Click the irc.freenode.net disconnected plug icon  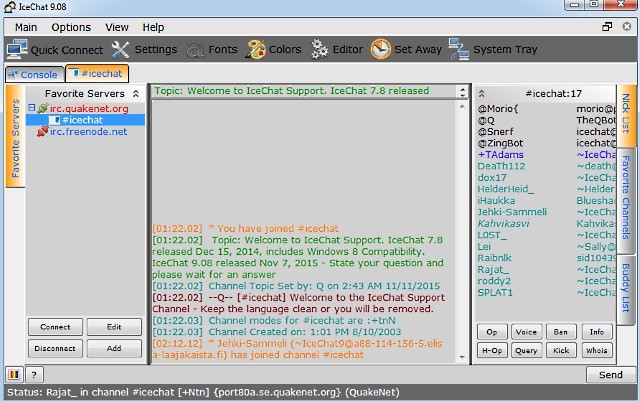(x=42, y=131)
